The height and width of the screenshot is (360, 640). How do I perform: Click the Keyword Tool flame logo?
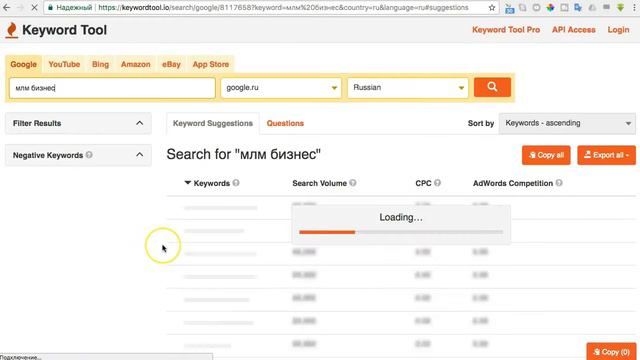tap(12, 30)
